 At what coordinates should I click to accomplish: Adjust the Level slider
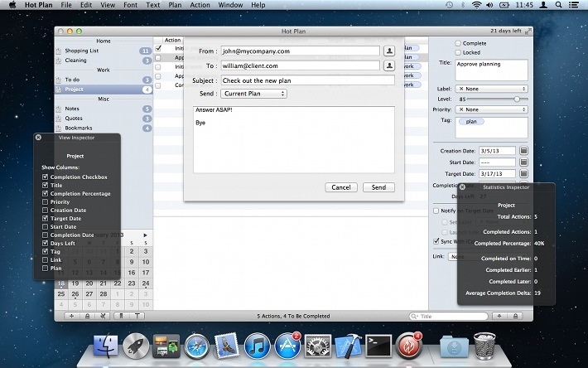tap(518, 99)
